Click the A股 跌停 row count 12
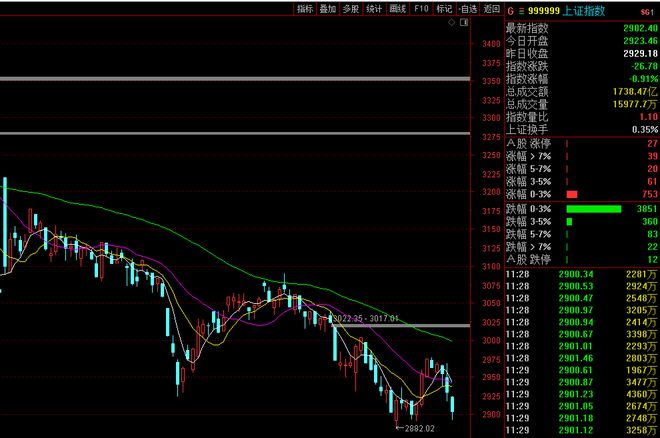Viewport: 660px width, 438px height. [652, 259]
